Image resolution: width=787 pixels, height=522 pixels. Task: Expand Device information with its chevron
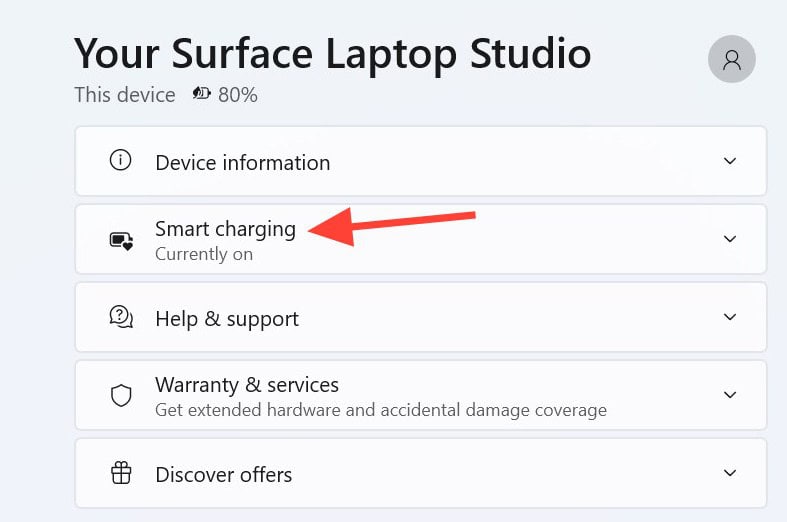[730, 161]
